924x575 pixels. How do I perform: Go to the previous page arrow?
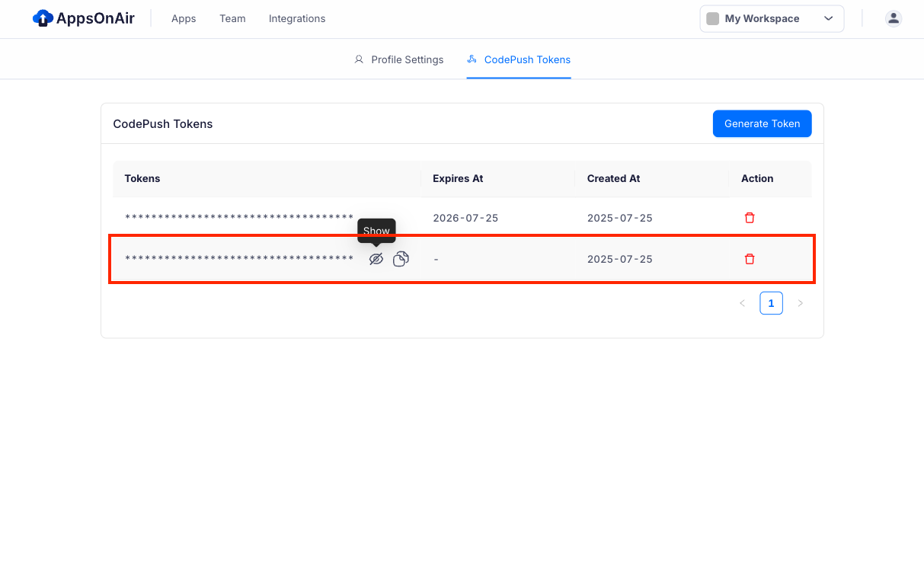tap(742, 303)
